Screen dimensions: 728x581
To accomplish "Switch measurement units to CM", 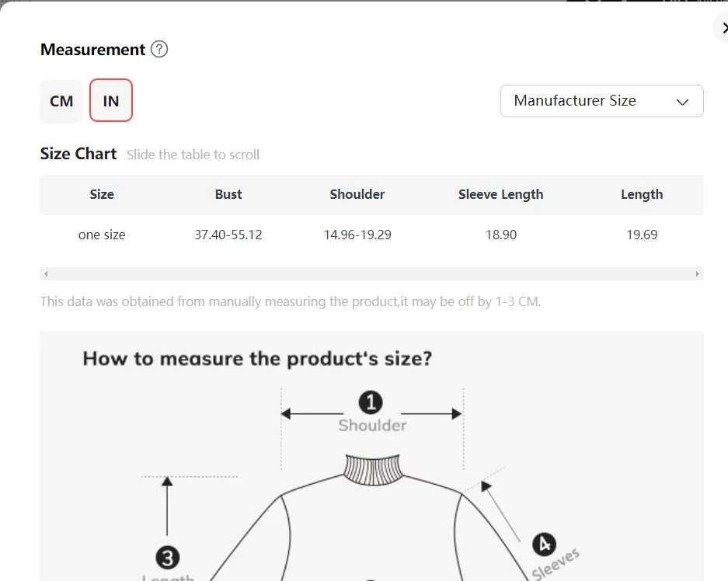I will (x=61, y=102).
